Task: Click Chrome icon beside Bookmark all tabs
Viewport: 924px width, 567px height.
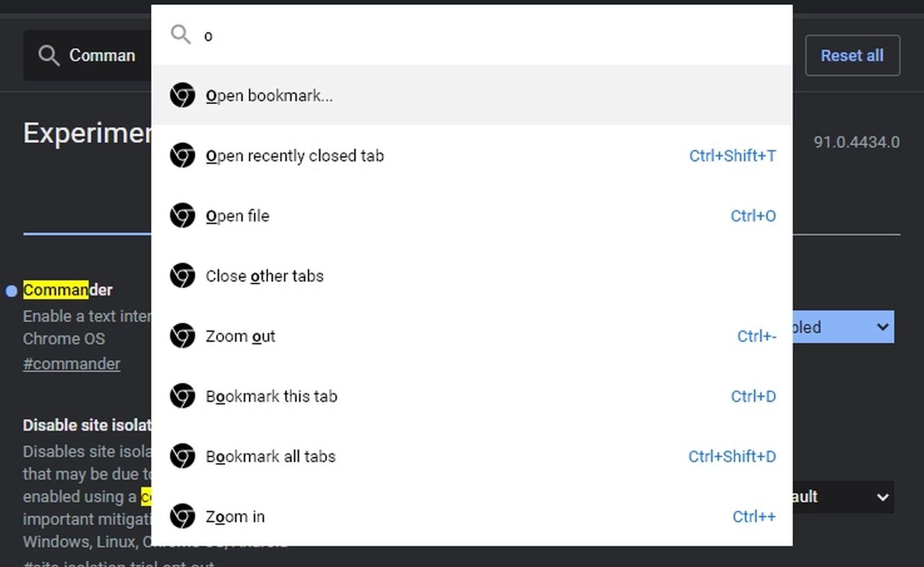Action: 182,456
